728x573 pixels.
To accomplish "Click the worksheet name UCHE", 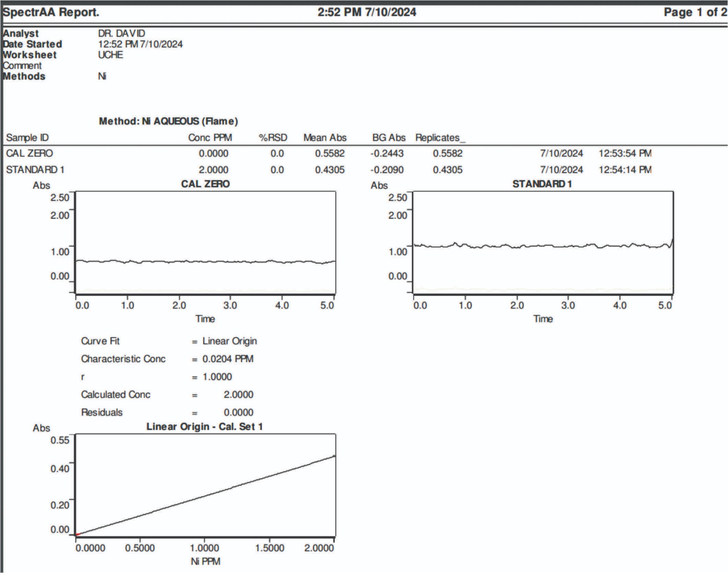I will [x=111, y=55].
